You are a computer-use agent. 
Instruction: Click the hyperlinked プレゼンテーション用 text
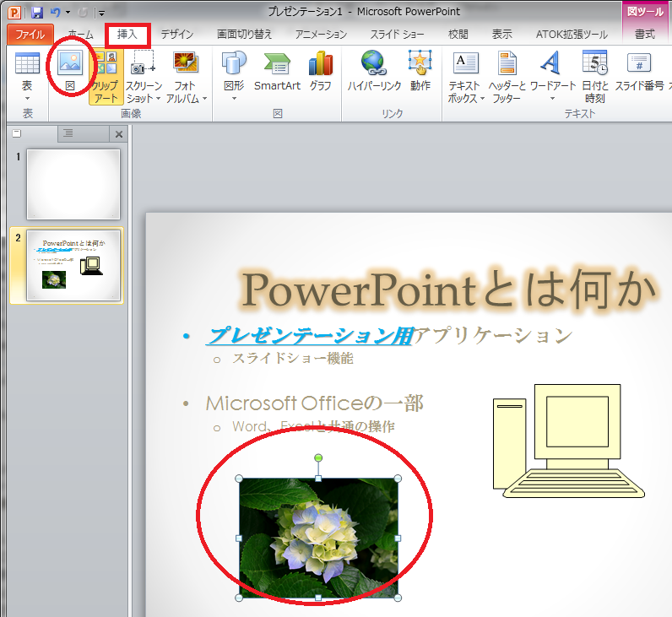click(x=310, y=336)
